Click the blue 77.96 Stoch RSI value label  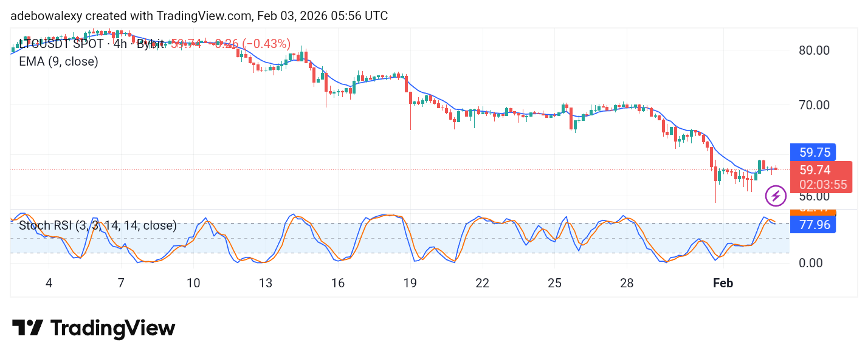813,225
